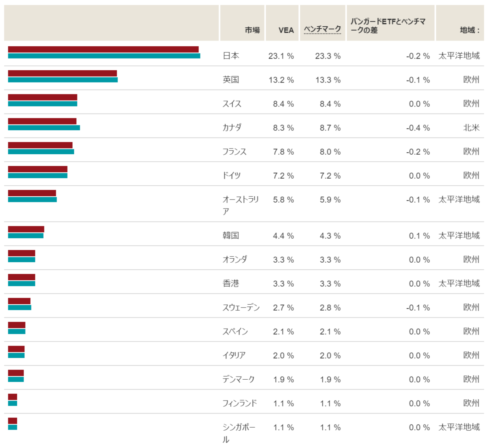Viewport: 487px width, 448px height.
Task: Click the red bar in the 英国 row
Action: point(62,73)
